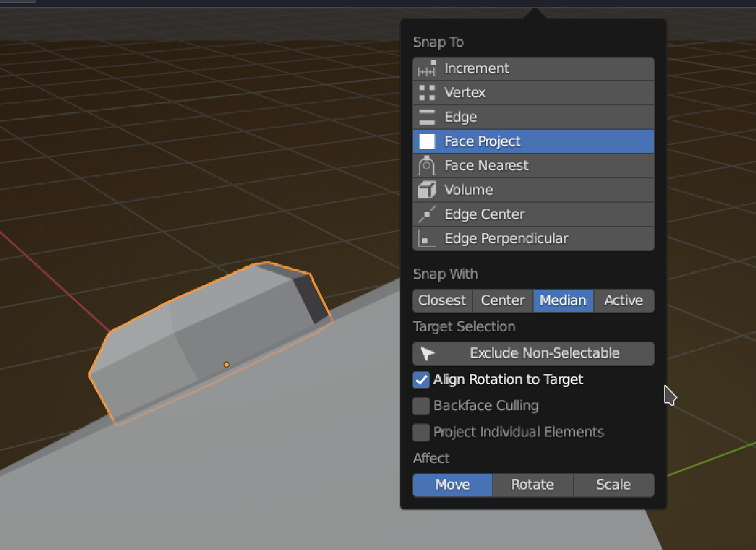Image resolution: width=756 pixels, height=550 pixels.
Task: Choose Volume in the Snap To list
Action: [x=534, y=190]
